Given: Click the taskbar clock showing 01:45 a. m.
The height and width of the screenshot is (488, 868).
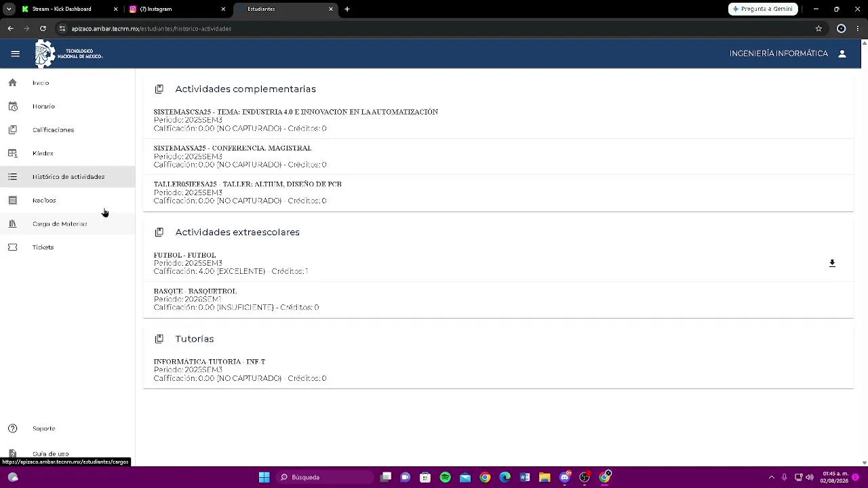Looking at the screenshot, I should point(835,477).
